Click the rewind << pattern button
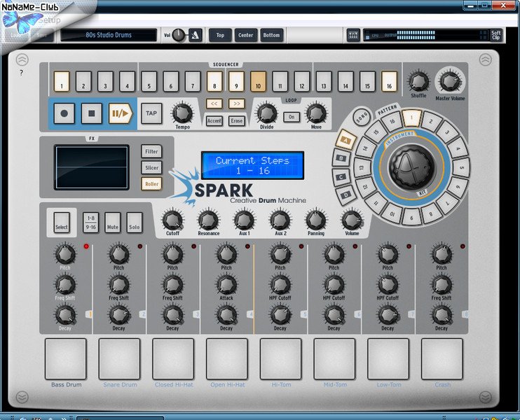The width and height of the screenshot is (520, 420). coord(214,104)
